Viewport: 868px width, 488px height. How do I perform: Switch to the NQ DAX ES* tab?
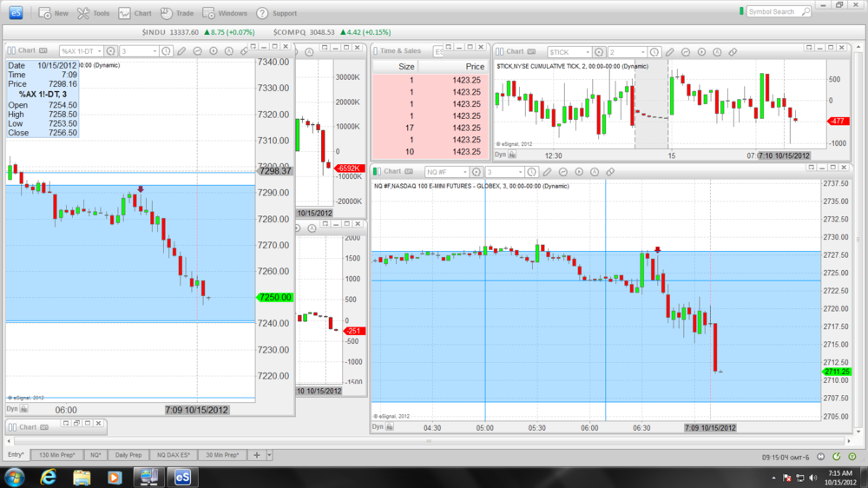coord(174,455)
